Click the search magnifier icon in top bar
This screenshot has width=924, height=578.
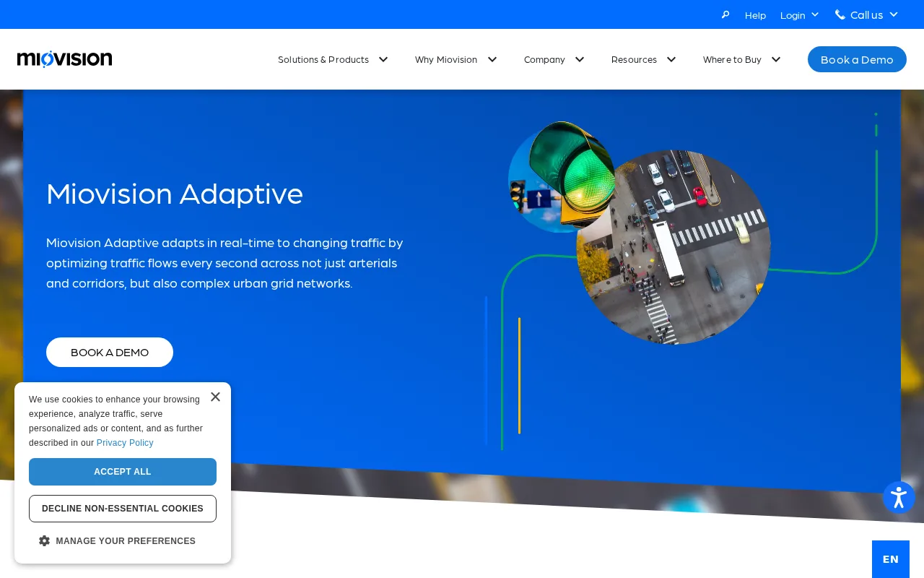(725, 14)
